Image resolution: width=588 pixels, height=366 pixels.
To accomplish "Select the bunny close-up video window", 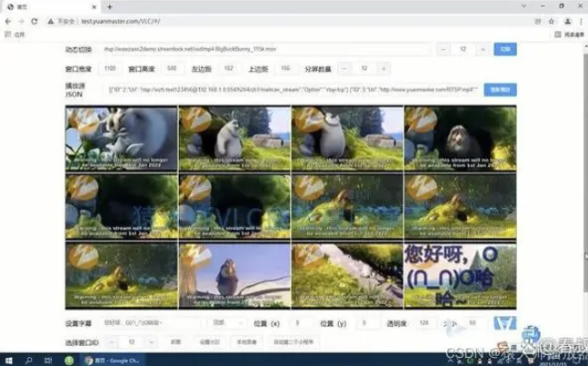I will [x=121, y=139].
